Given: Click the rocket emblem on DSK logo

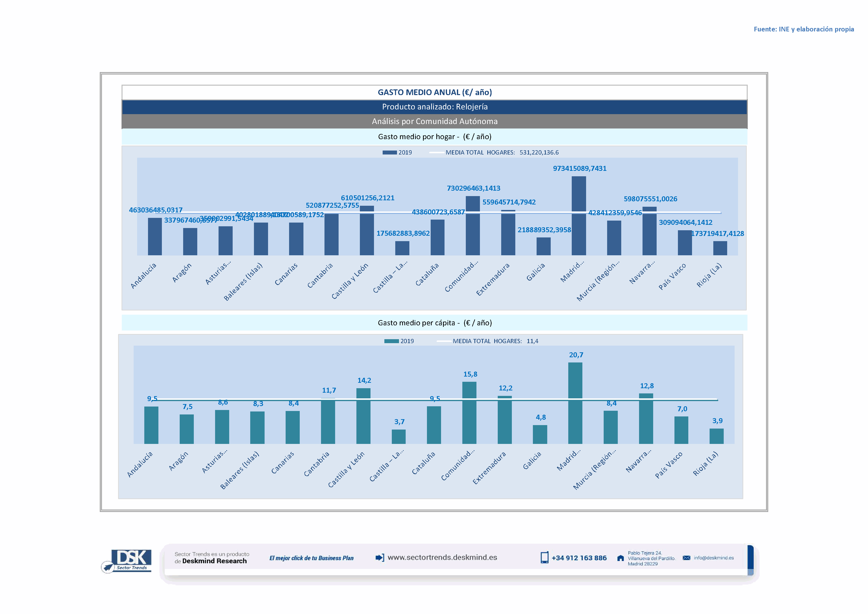Looking at the screenshot, I should (x=108, y=567).
